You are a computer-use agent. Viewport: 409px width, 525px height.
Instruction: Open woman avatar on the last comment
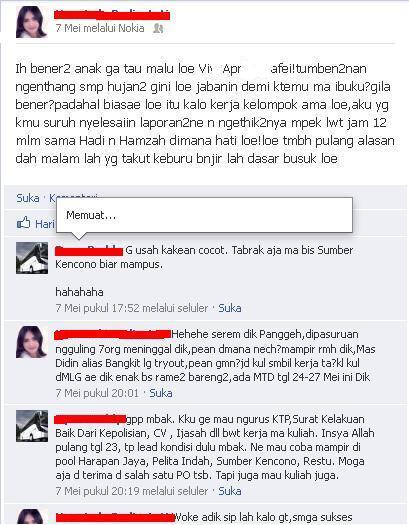coord(32,517)
